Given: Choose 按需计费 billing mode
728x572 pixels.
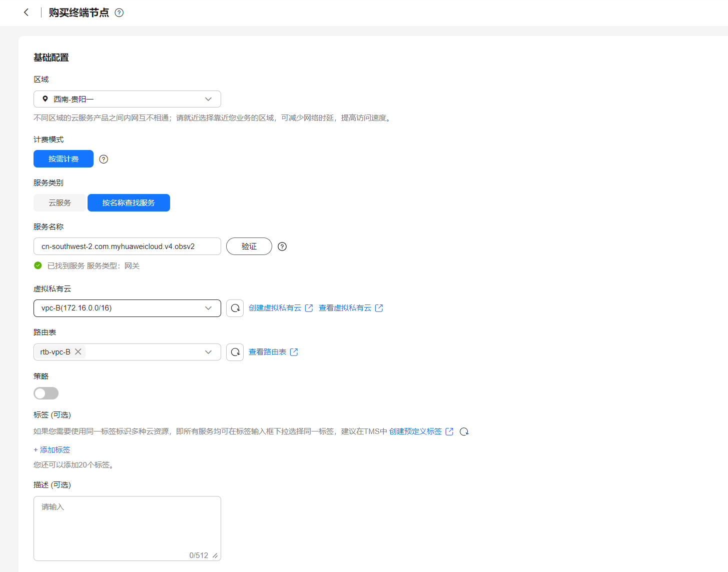Looking at the screenshot, I should tap(64, 158).
